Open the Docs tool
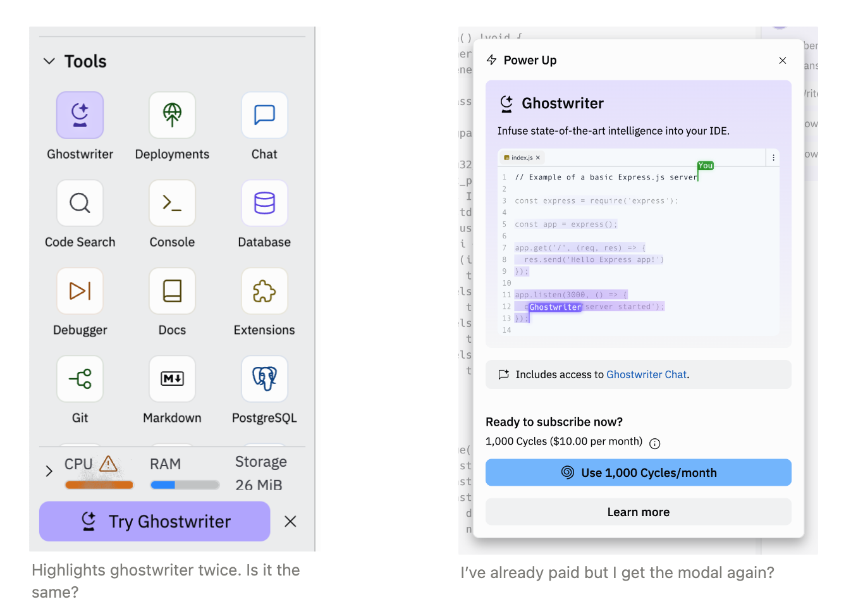This screenshot has width=851, height=616. 172,291
